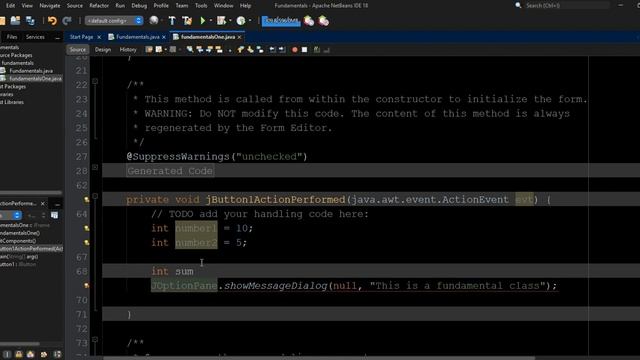Click the Profile Project icon
640x360 pixels.
[241, 20]
